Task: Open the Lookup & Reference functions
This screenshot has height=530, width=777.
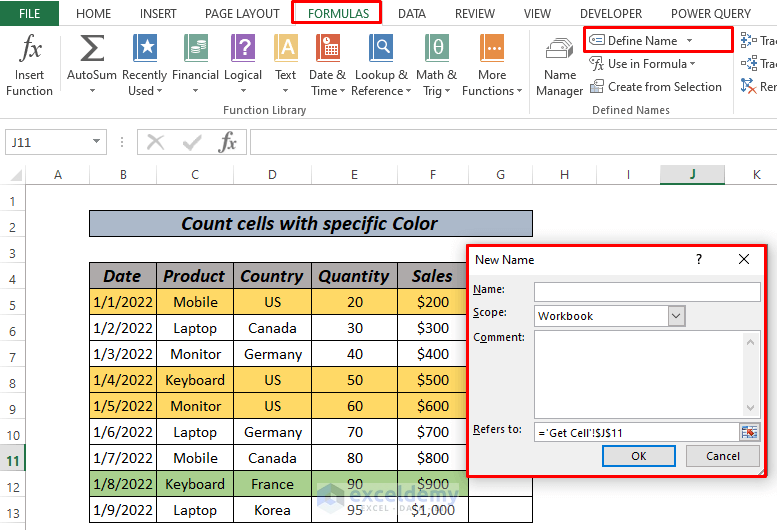Action: pyautogui.click(x=381, y=49)
